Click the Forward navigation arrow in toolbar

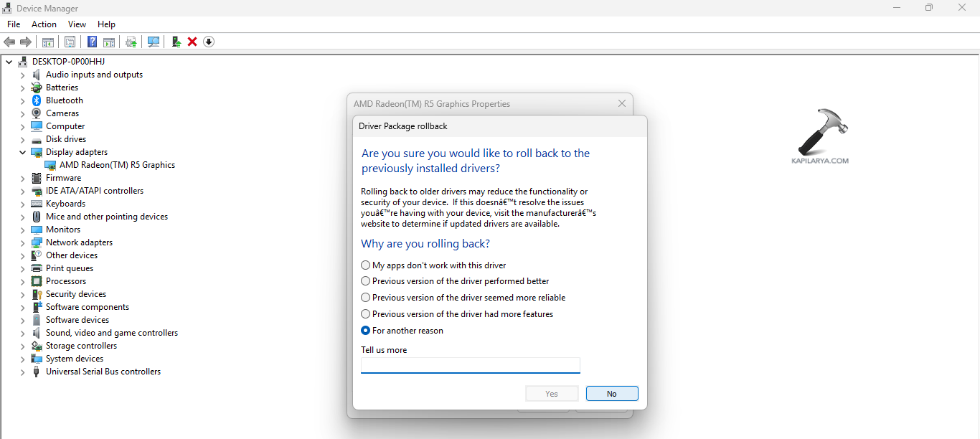[x=27, y=41]
